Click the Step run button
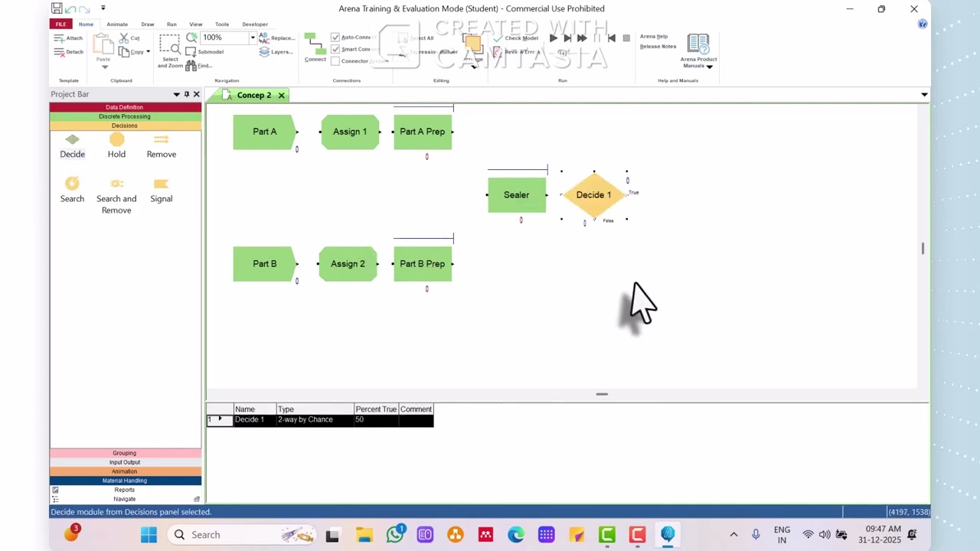 567,38
